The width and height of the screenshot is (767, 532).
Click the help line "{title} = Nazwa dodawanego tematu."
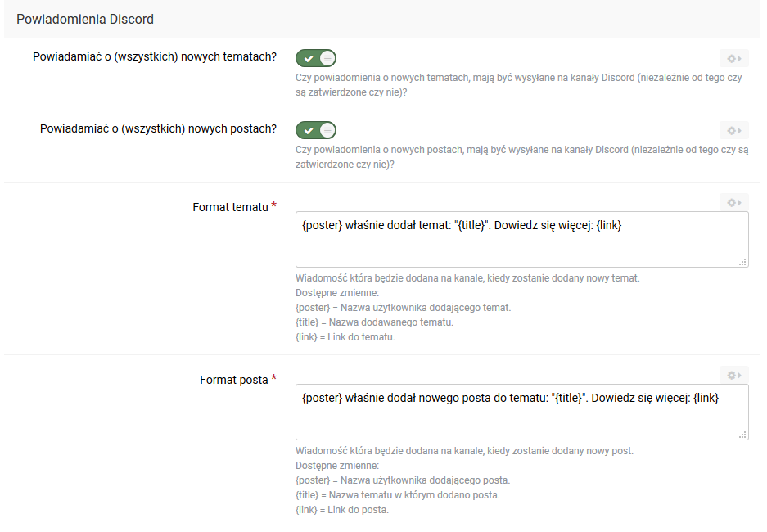[374, 322]
